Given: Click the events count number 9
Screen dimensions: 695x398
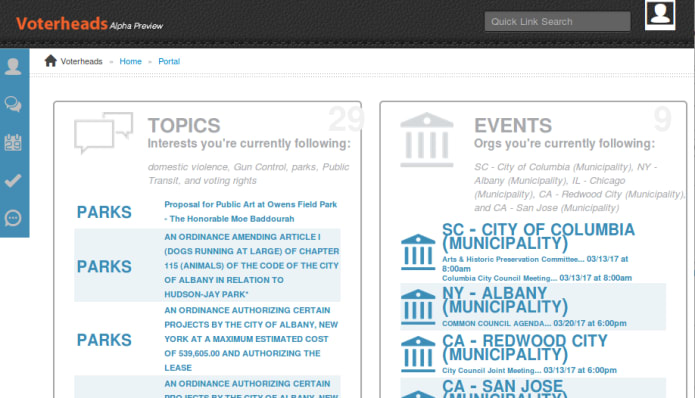Looking at the screenshot, I should (663, 119).
